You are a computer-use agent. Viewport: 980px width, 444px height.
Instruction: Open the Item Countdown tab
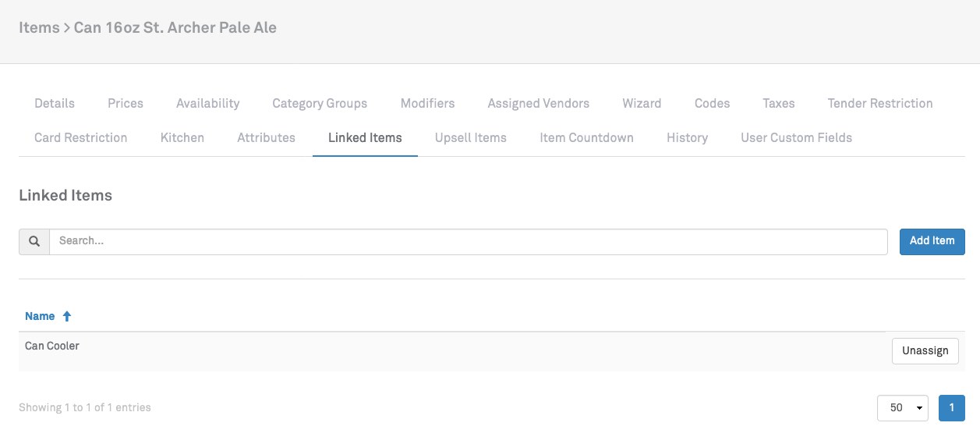click(586, 137)
